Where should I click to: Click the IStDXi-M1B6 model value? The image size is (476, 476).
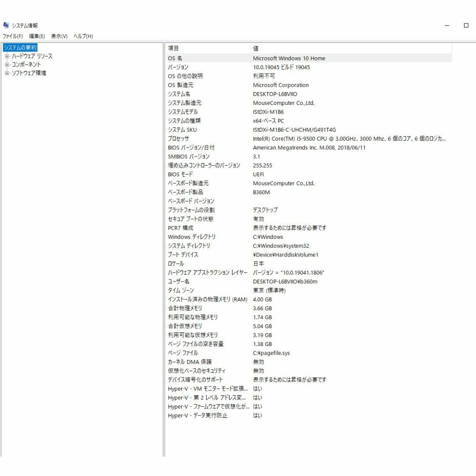pos(268,112)
